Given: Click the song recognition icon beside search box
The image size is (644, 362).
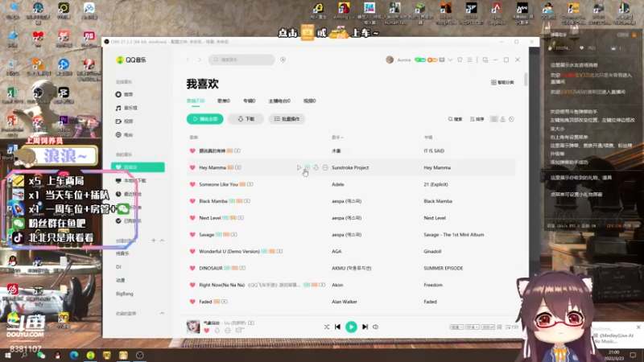Looking at the screenshot, I should (283, 60).
